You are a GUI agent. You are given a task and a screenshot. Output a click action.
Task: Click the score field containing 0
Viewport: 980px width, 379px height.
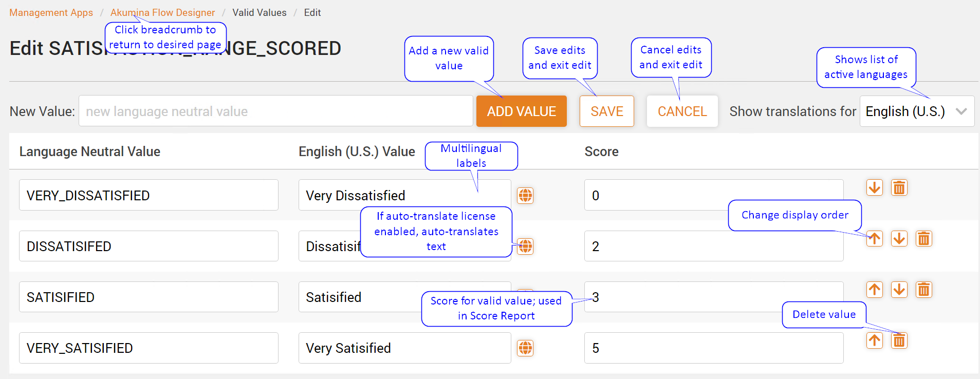[714, 195]
